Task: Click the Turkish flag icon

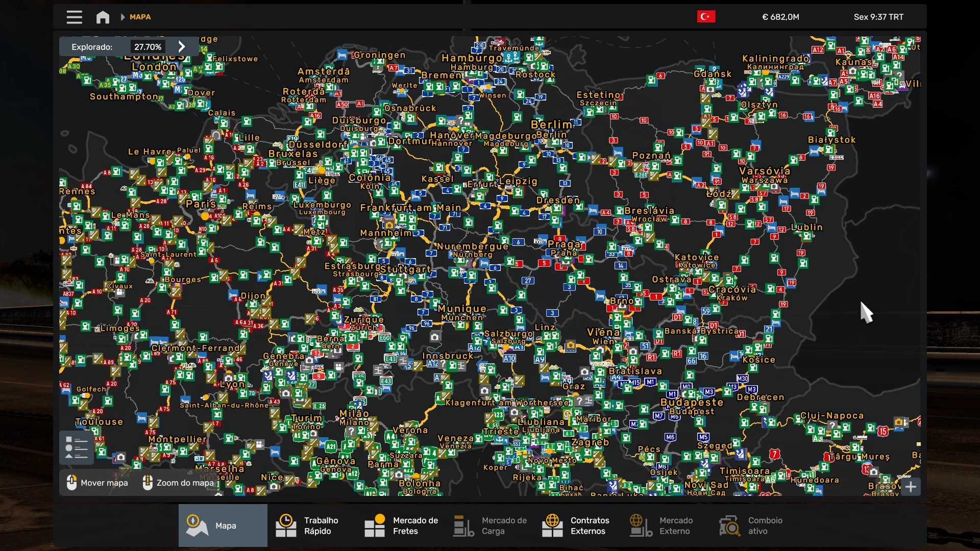Action: click(706, 17)
